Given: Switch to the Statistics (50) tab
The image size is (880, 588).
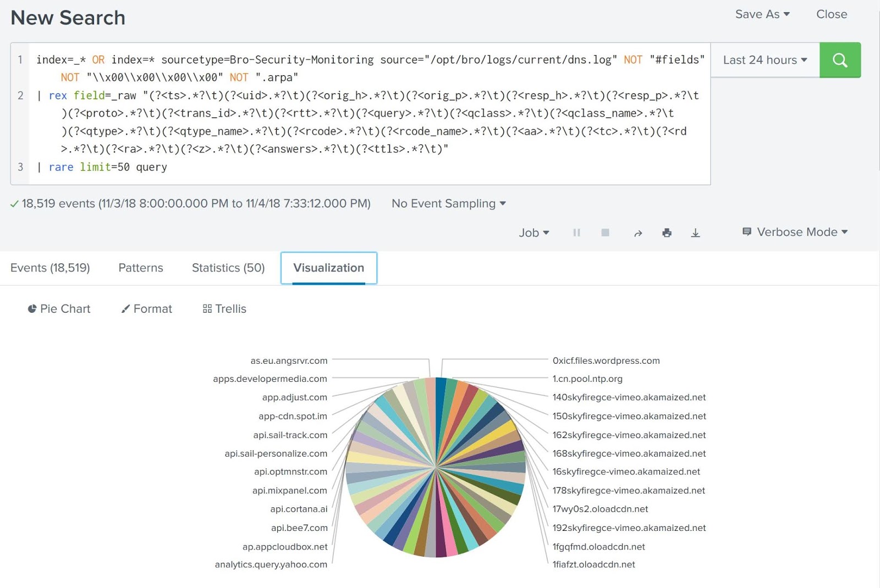Looking at the screenshot, I should tap(228, 268).
